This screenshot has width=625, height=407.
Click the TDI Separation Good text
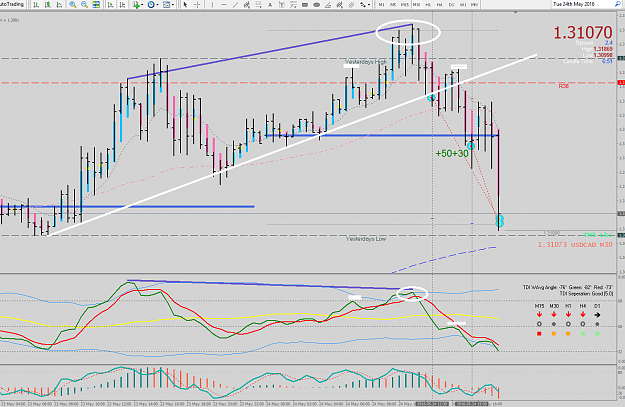(586, 293)
